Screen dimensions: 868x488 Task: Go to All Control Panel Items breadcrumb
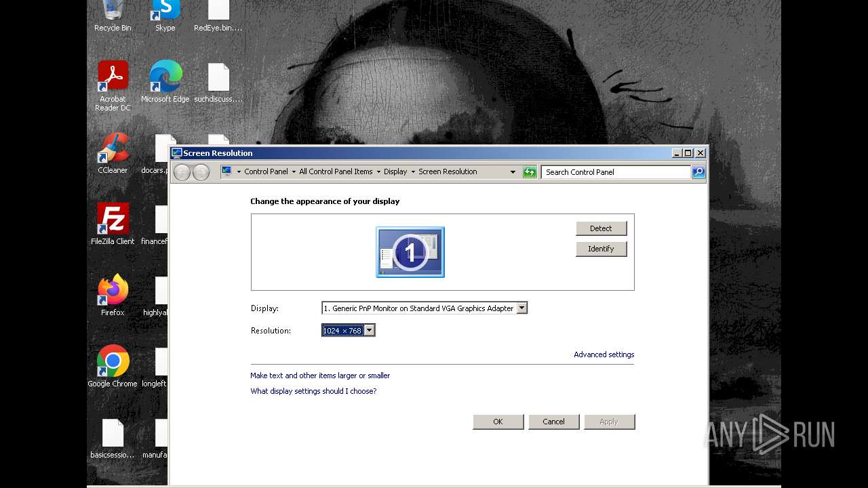(336, 172)
